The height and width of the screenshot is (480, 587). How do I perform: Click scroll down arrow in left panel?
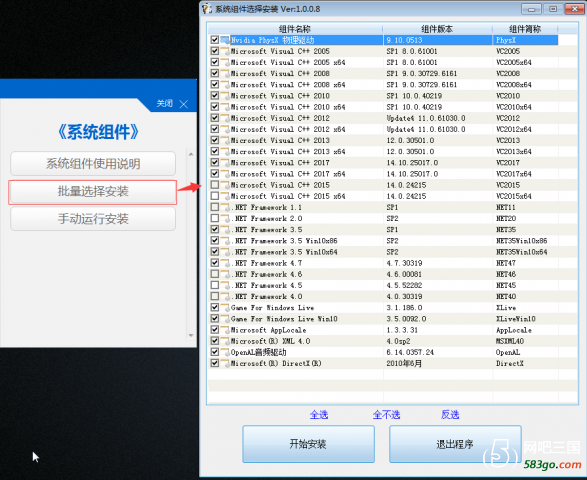pyautogui.click(x=191, y=335)
